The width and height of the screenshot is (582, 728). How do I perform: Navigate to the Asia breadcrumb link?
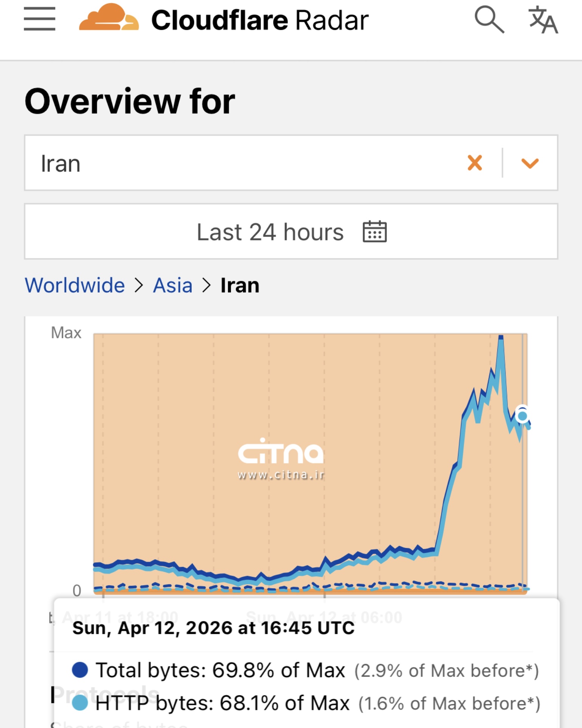(x=173, y=285)
